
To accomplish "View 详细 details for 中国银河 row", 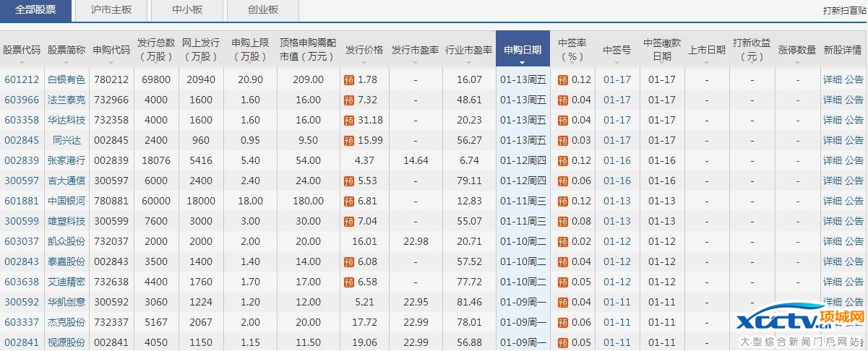I will pyautogui.click(x=832, y=201).
